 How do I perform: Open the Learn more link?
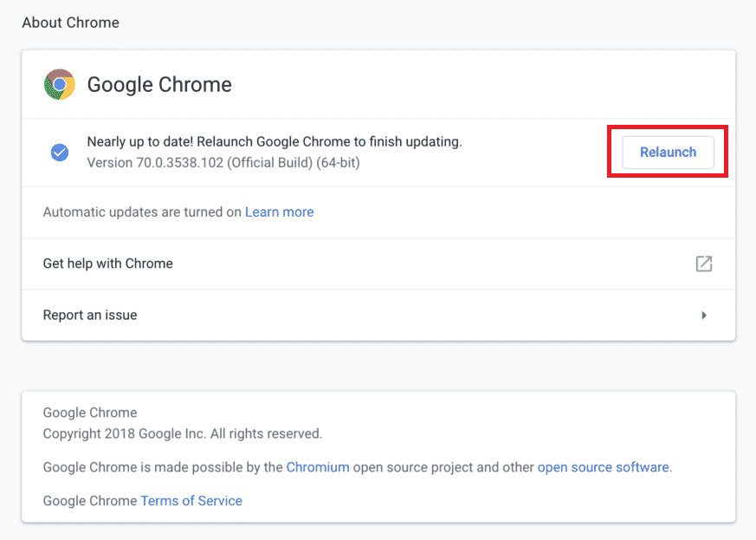[x=279, y=211]
